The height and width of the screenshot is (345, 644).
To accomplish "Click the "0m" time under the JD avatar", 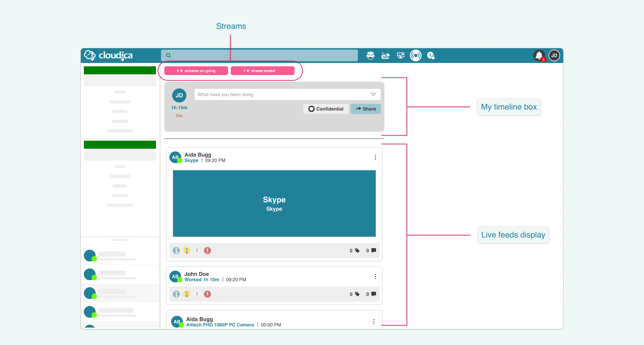I will tap(179, 116).
